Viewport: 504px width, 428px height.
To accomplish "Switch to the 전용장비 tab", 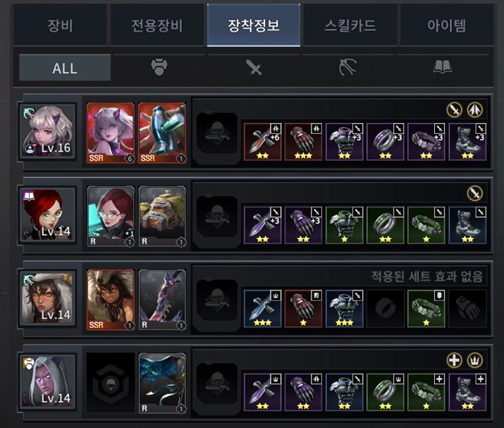I will (x=157, y=25).
